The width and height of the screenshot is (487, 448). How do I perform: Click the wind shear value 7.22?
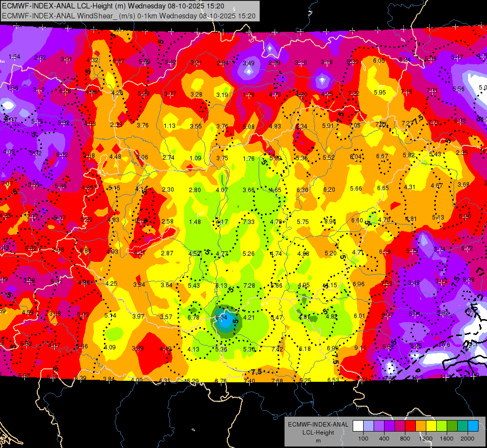[x=354, y=94]
